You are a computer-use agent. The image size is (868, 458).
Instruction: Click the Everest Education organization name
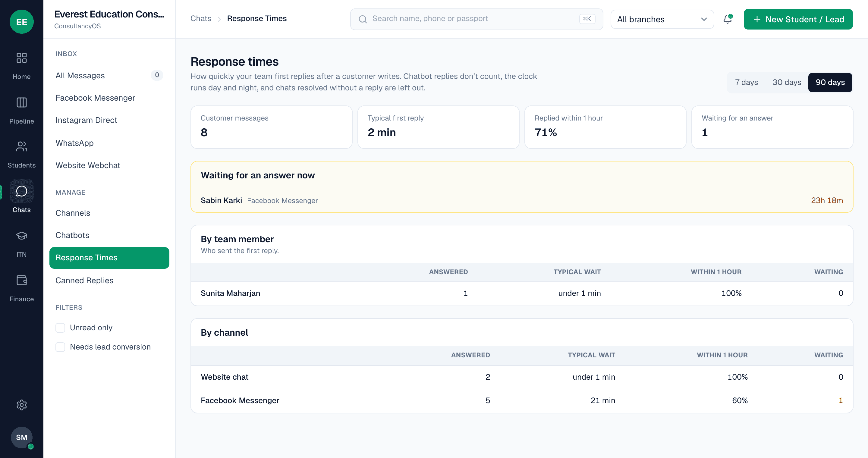point(109,14)
